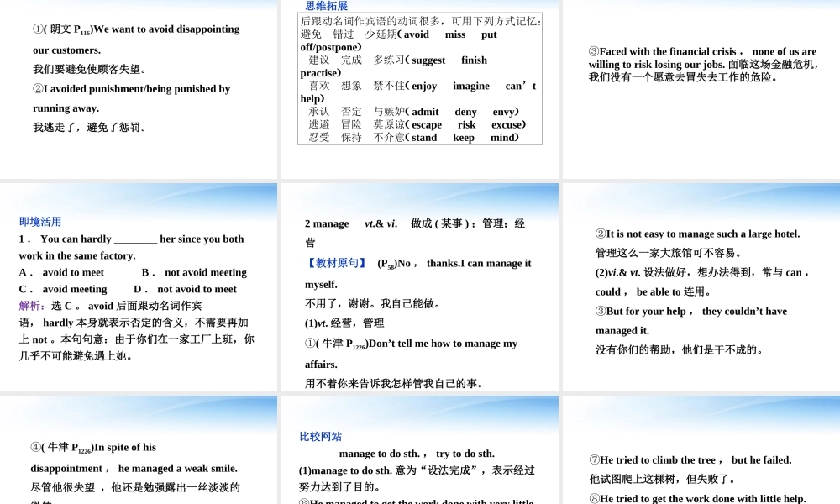Click the line '(1)vt. 经营，管理'

click(344, 323)
